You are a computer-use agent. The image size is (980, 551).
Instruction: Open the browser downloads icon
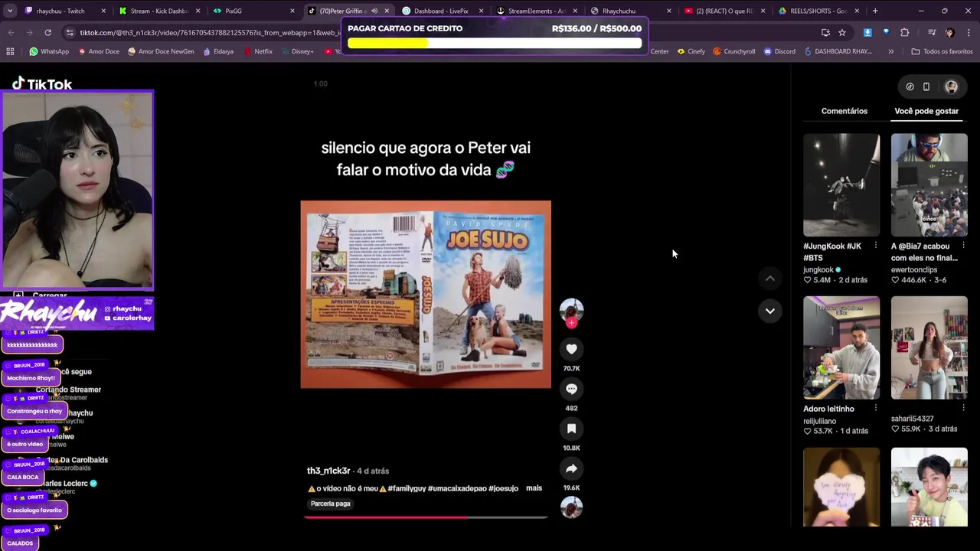pyautogui.click(x=867, y=32)
